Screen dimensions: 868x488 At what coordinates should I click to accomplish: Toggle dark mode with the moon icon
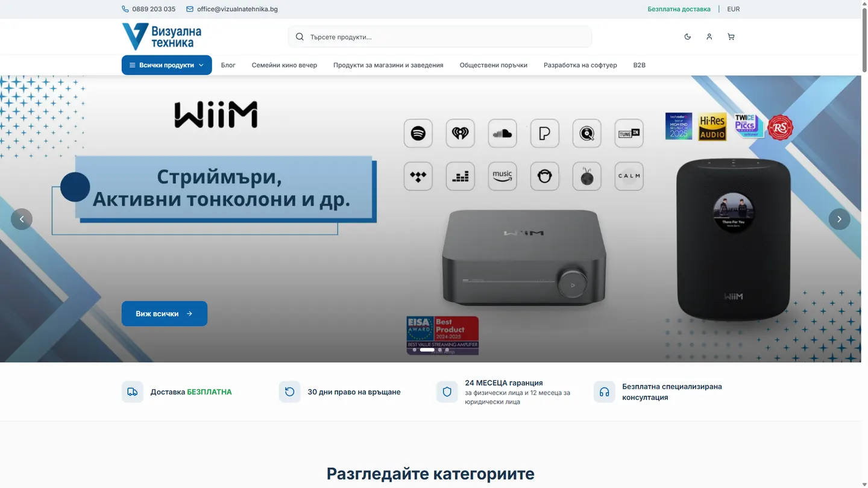click(x=687, y=37)
